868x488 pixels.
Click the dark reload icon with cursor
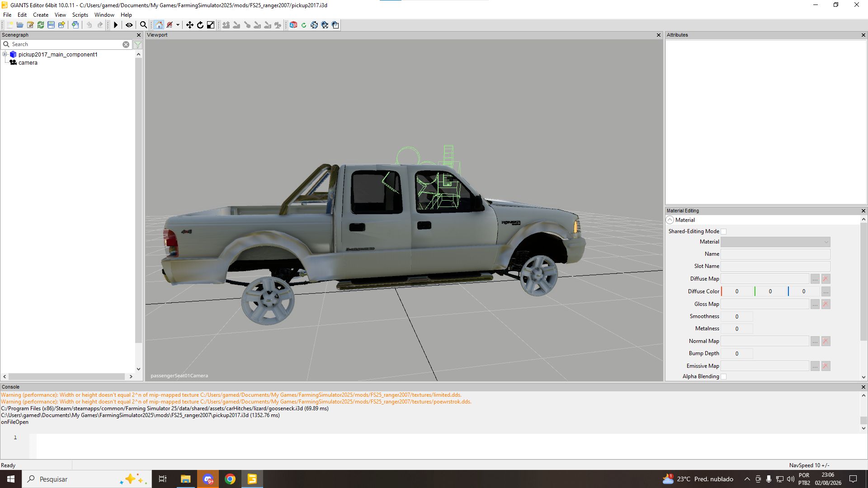click(325, 25)
